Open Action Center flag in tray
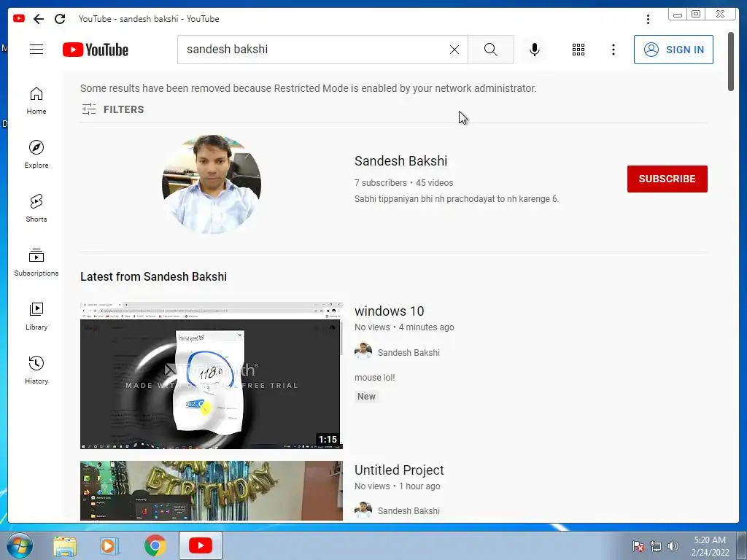 [x=638, y=546]
